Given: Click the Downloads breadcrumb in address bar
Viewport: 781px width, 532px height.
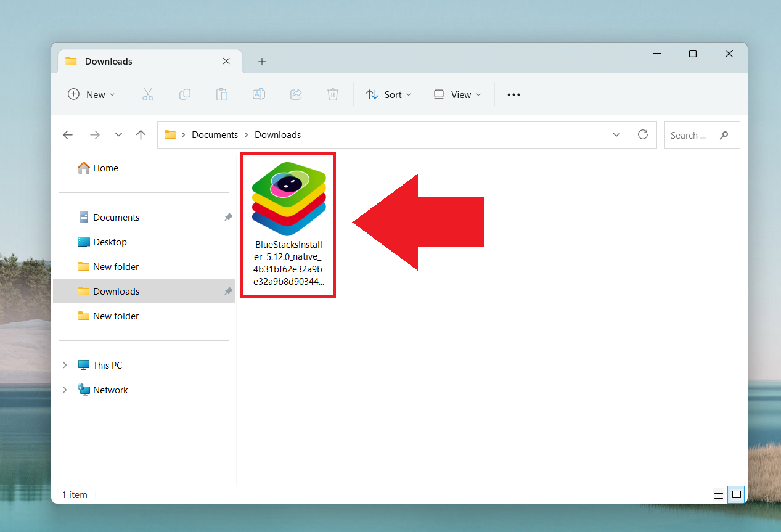Looking at the screenshot, I should pos(278,135).
